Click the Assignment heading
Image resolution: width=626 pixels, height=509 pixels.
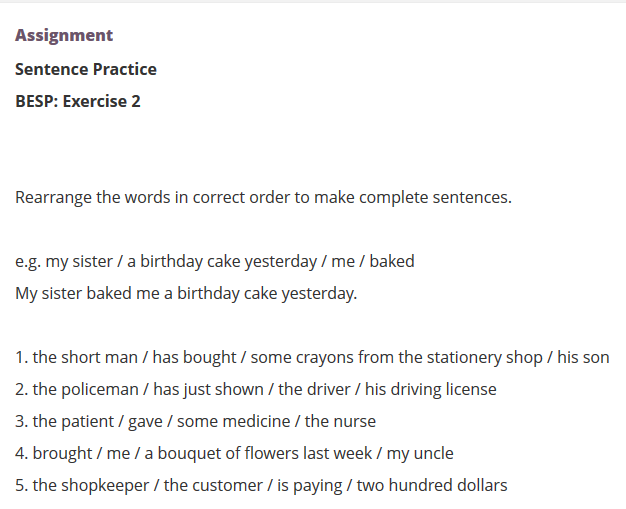[64, 36]
